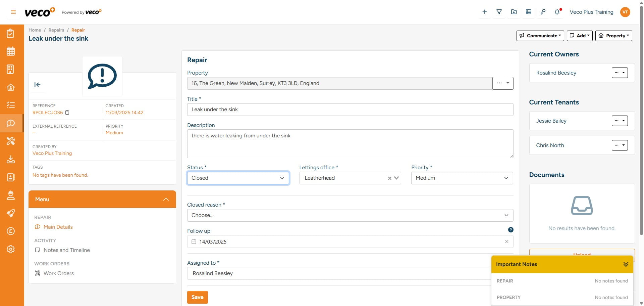Image resolution: width=644 pixels, height=306 pixels.
Task: Collapse the Important Notes panel
Action: pyautogui.click(x=626, y=264)
